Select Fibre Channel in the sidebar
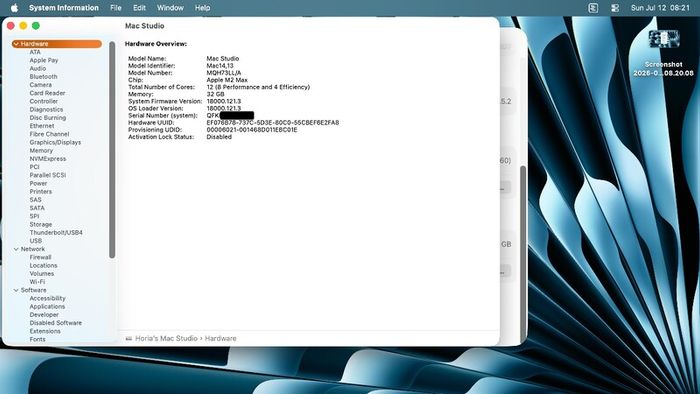 [49, 134]
